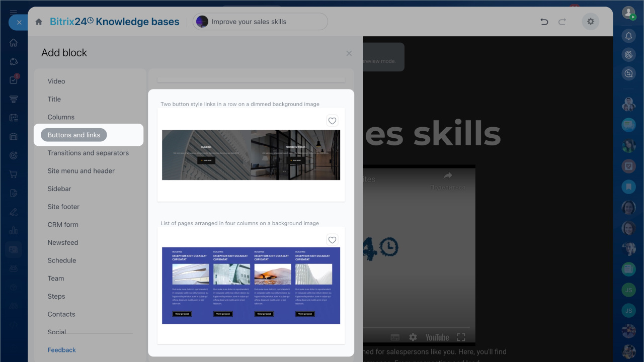Image resolution: width=644 pixels, height=362 pixels.
Task: Select the Transitions and separators category
Action: click(88, 153)
